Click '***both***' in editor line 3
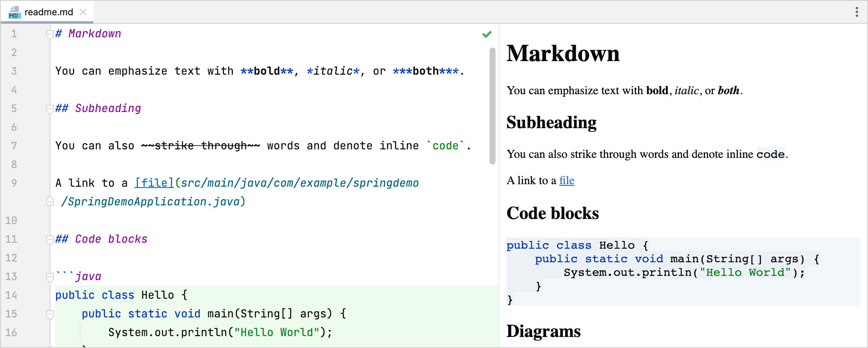This screenshot has width=868, height=348. pos(426,71)
